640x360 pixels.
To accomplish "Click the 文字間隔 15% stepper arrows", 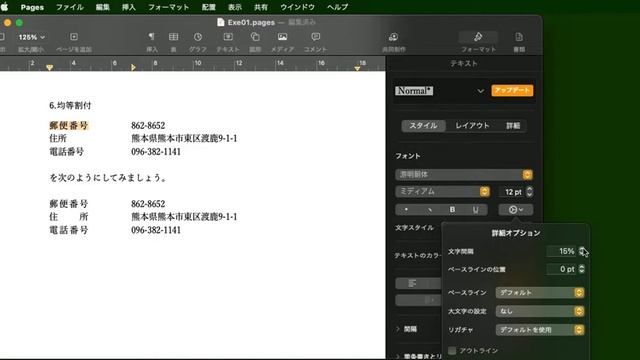I will pyautogui.click(x=582, y=251).
